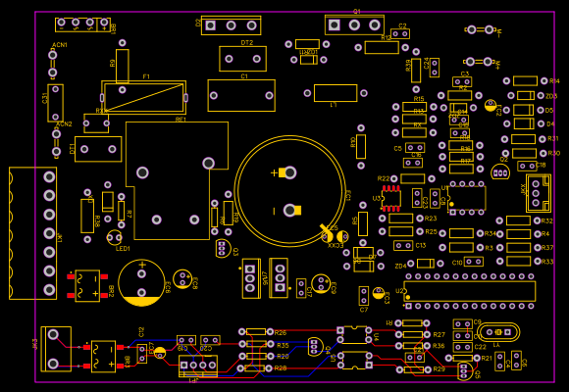Select resistor R30

click(x=524, y=154)
